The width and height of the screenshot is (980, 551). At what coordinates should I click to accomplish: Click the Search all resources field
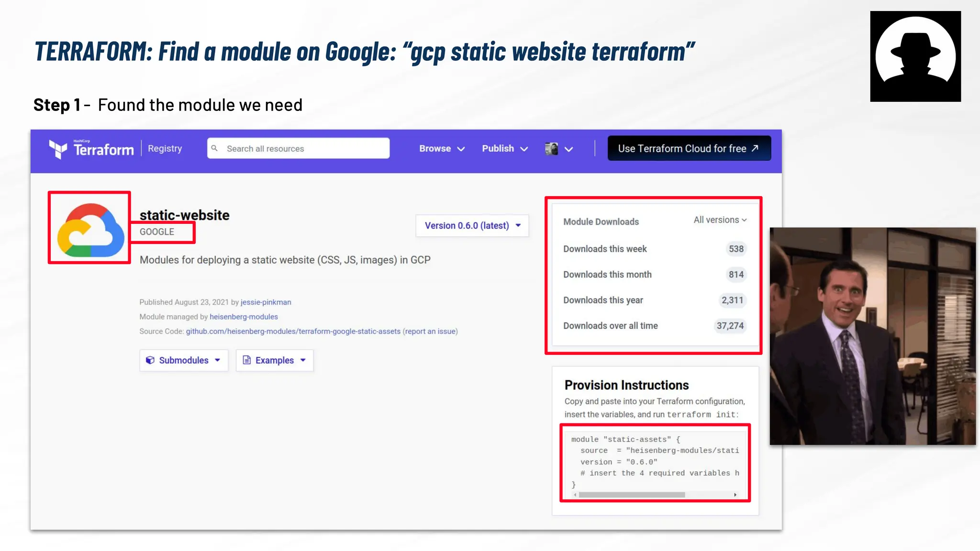pos(298,148)
